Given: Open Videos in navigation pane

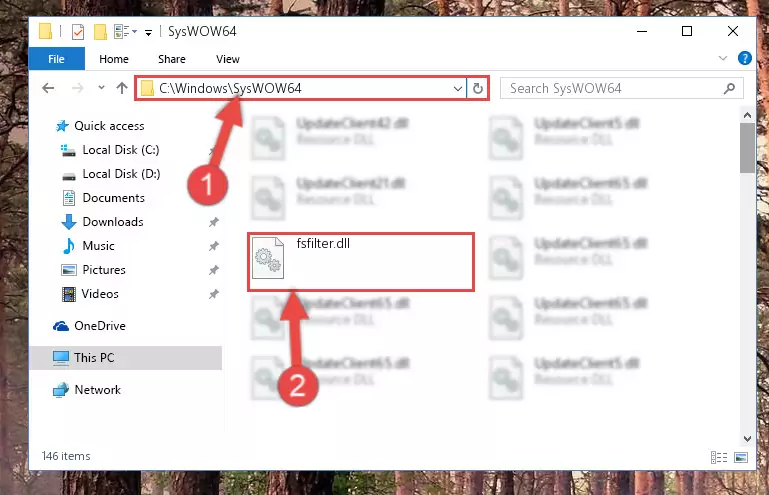Looking at the screenshot, I should [x=100, y=294].
